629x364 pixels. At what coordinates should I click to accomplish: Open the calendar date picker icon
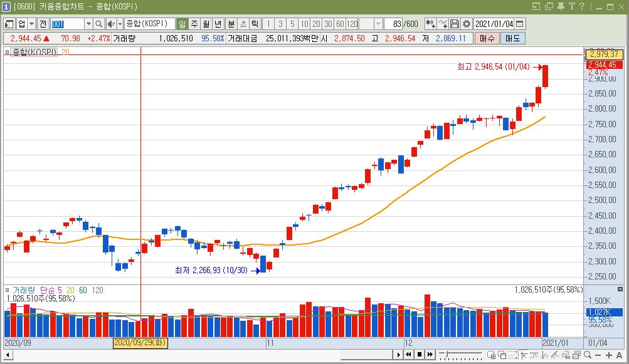[519, 24]
